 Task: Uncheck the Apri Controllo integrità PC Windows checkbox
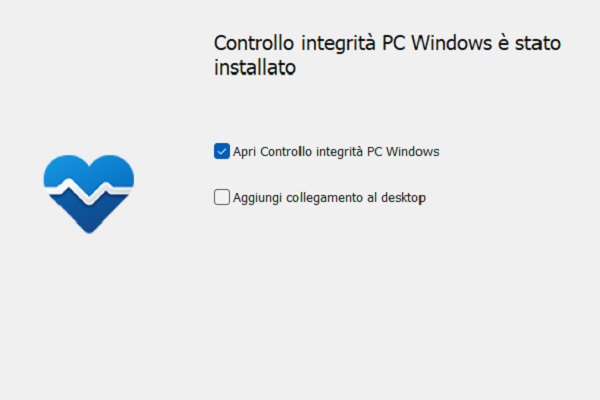(222, 151)
